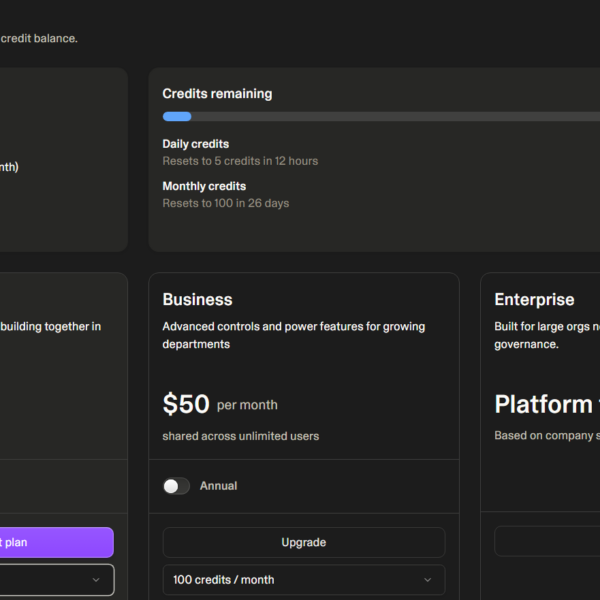The height and width of the screenshot is (600, 600).
Task: Click 'Resets to 100 in 26 days' text
Action: tap(225, 203)
